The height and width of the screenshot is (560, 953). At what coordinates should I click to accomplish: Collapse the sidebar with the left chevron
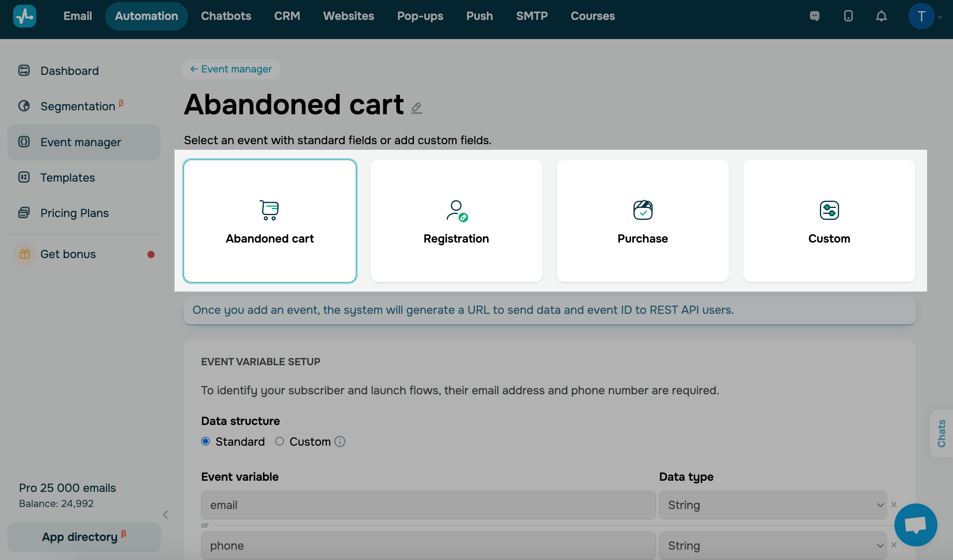pos(166,515)
